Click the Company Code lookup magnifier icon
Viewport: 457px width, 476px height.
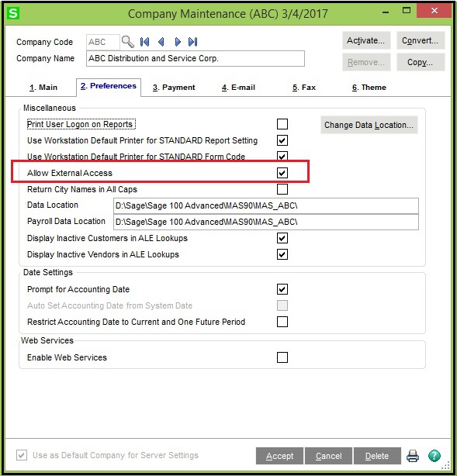tap(127, 42)
